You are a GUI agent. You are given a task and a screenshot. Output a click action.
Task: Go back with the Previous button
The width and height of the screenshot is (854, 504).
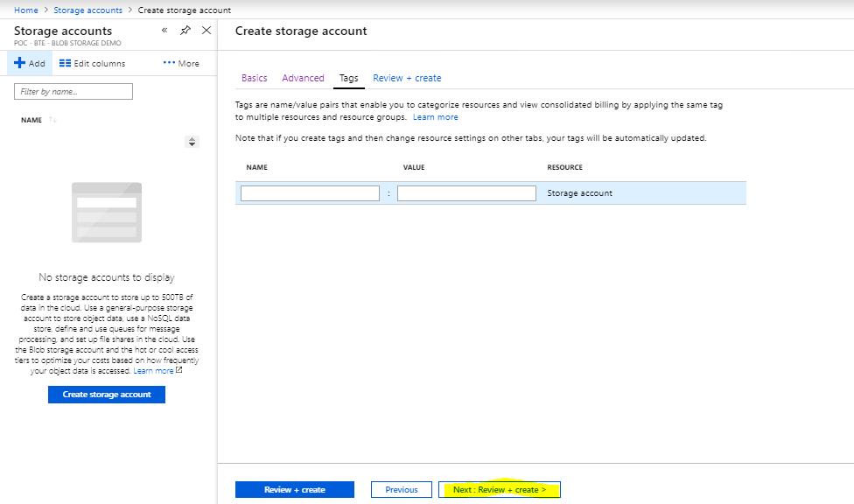402,490
